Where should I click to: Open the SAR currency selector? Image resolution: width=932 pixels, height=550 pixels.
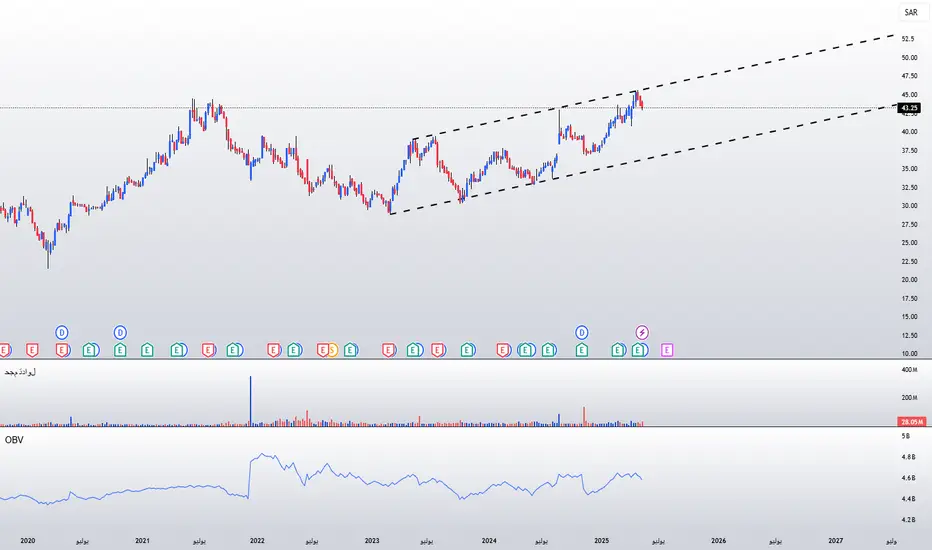(x=911, y=12)
